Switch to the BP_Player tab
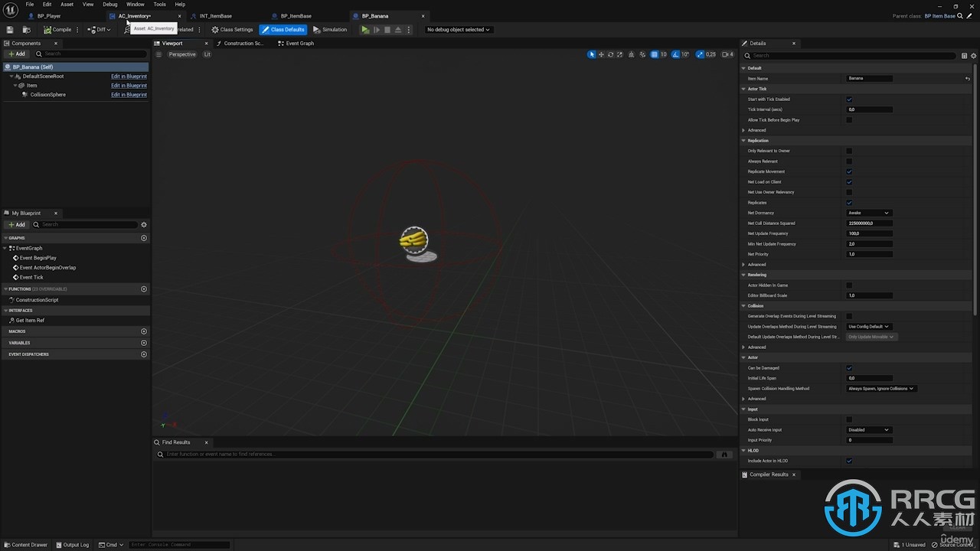Image resolution: width=980 pixels, height=551 pixels. click(49, 16)
